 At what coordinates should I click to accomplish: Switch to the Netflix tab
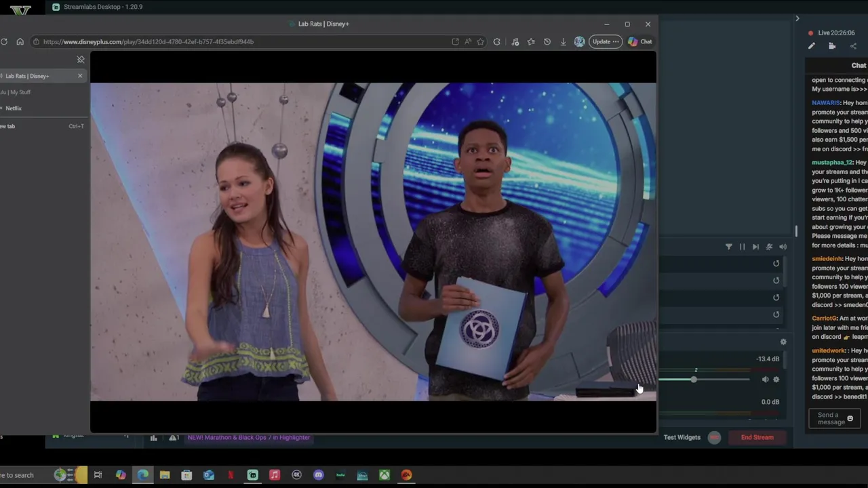(x=42, y=108)
